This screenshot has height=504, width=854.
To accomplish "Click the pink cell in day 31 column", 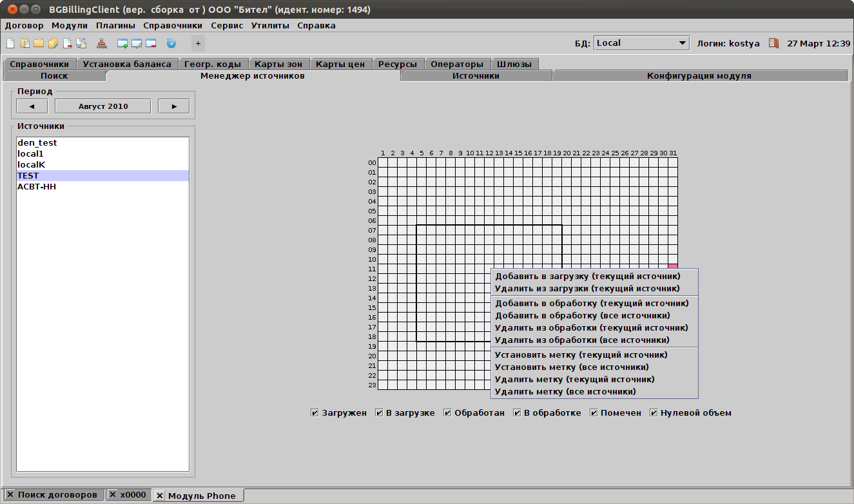I will click(x=673, y=267).
